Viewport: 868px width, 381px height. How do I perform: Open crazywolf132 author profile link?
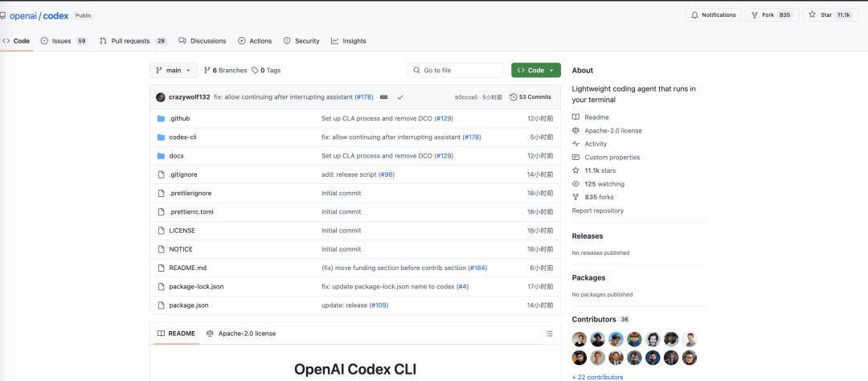190,97
